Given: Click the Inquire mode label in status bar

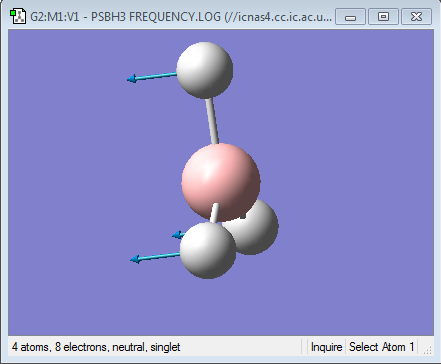Looking at the screenshot, I should point(326,347).
